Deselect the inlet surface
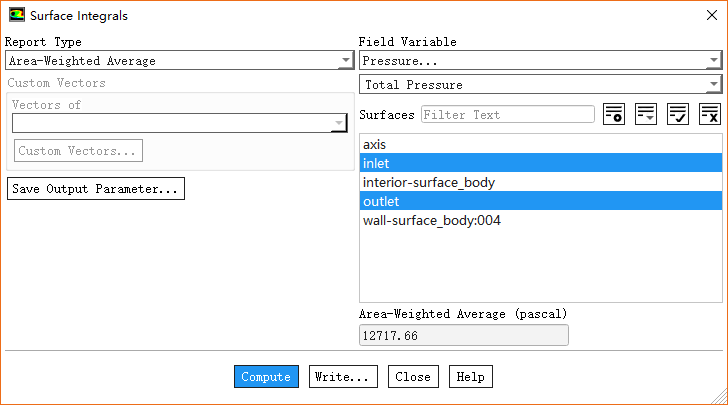728x405 pixels. coord(377,163)
